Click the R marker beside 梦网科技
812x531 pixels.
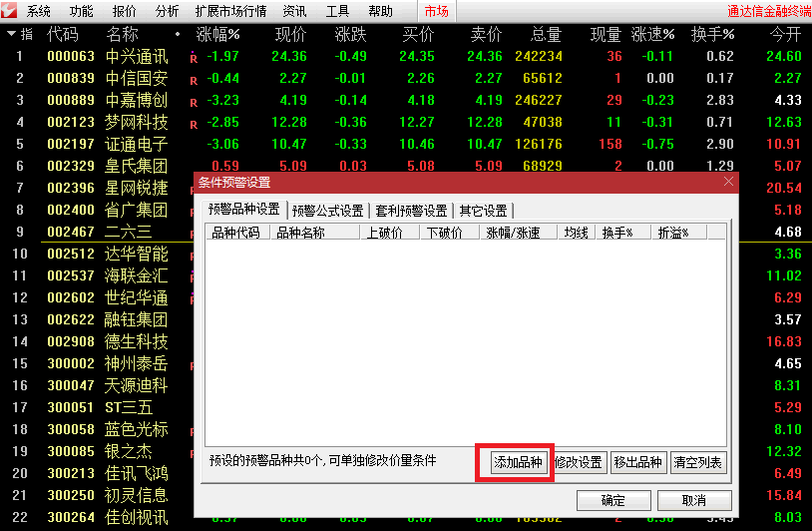[x=194, y=125]
